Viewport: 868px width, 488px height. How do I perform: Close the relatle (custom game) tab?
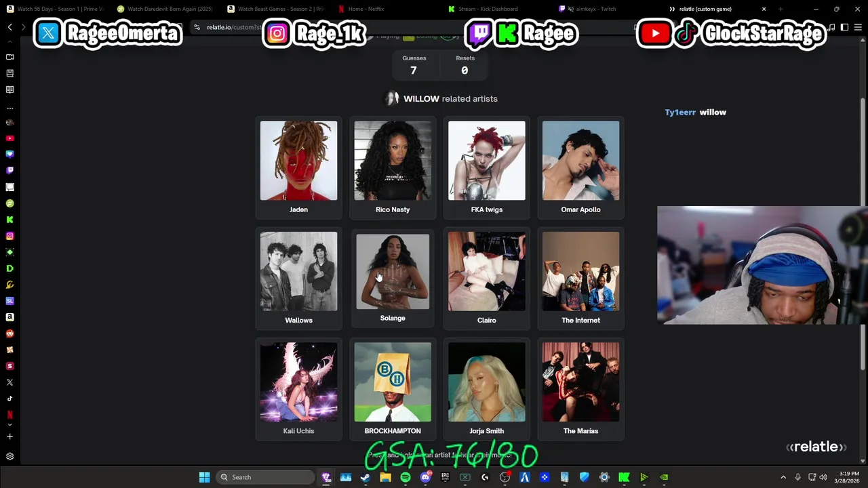tap(764, 9)
